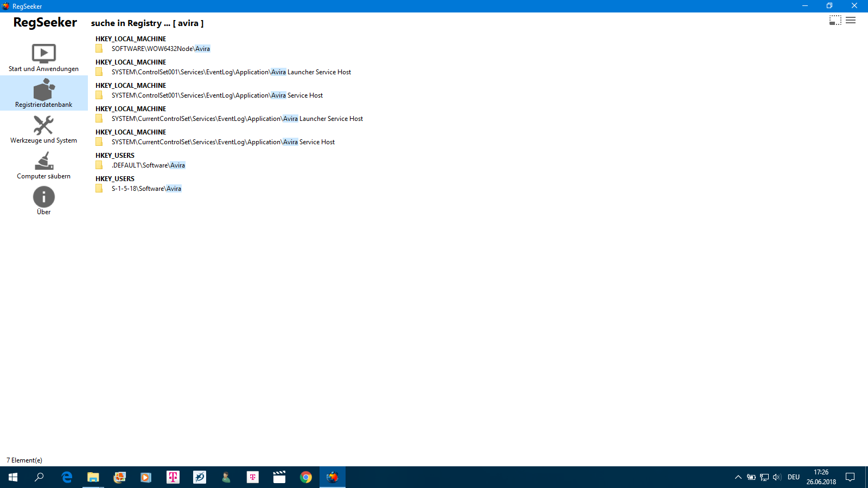
Task: Select folder icon of .DEFAULT\Software\Avira
Action: [x=99, y=165]
